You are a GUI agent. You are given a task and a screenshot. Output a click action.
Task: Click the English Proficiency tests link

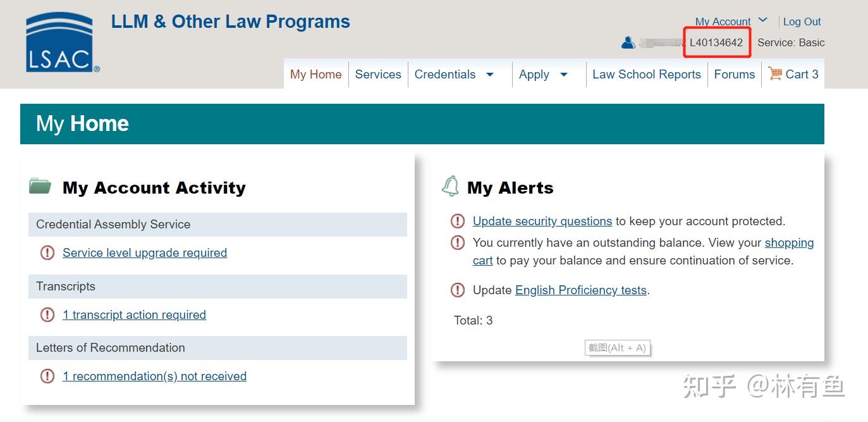580,290
